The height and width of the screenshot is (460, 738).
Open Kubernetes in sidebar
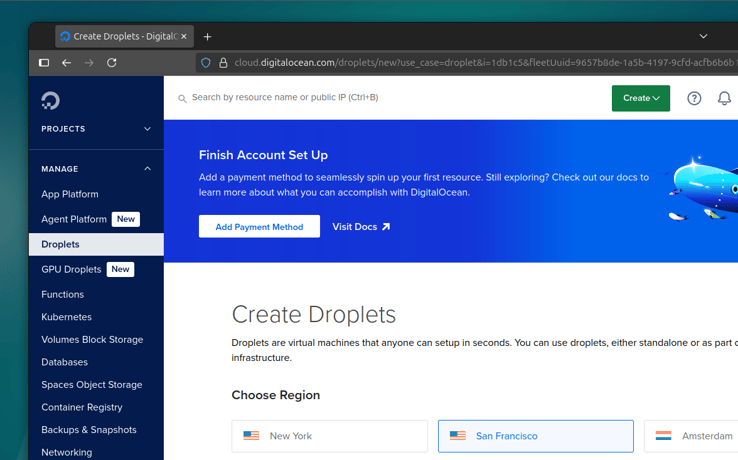tap(66, 317)
